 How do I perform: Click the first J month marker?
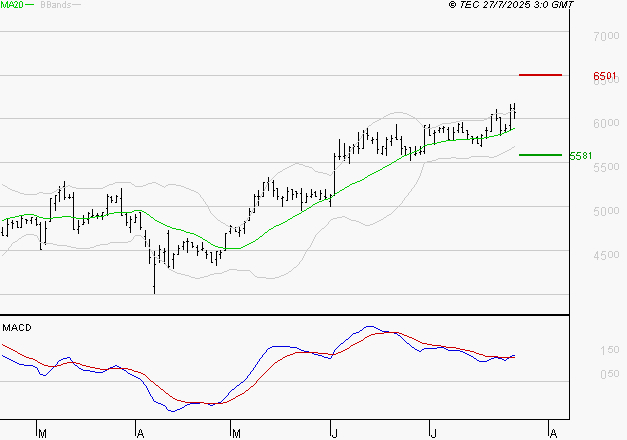pos(333,433)
